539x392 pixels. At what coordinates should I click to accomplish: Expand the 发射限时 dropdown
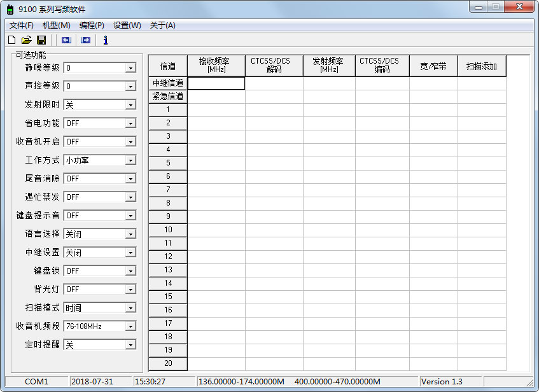click(x=130, y=105)
